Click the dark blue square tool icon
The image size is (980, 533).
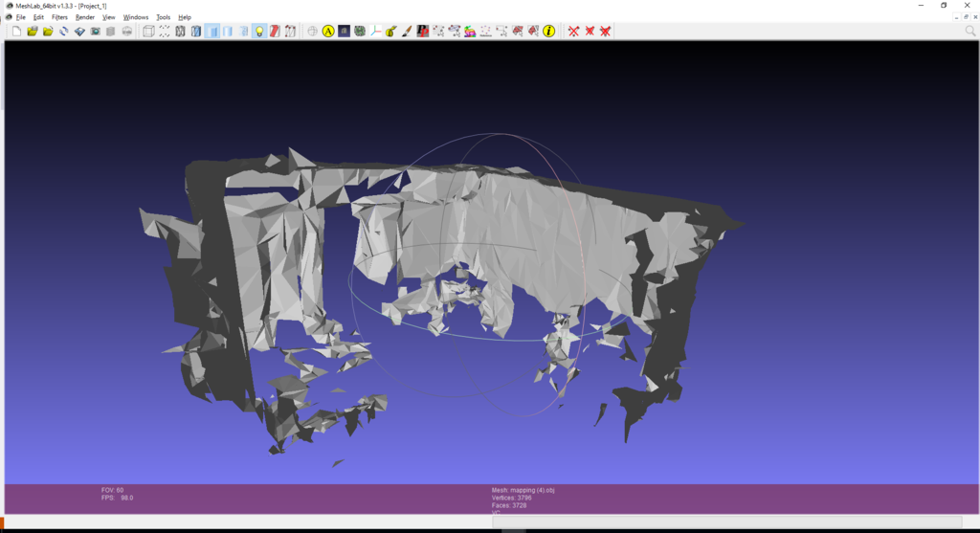coord(344,32)
